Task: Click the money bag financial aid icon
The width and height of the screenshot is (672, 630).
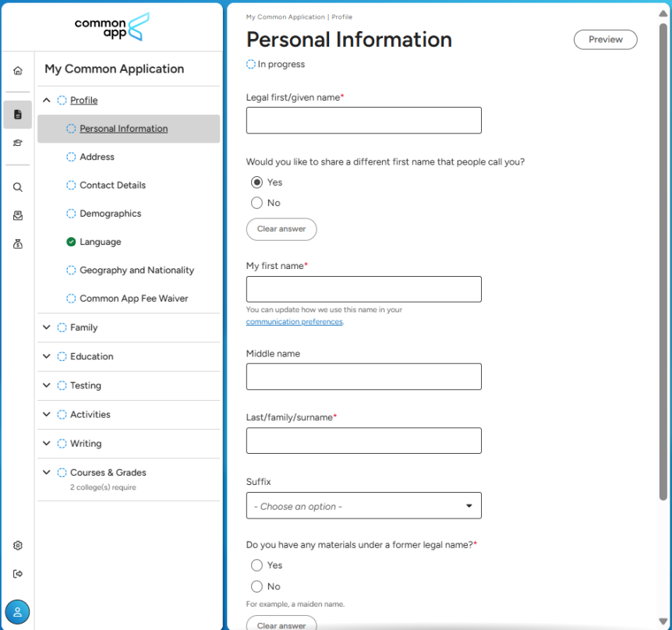Action: [x=17, y=244]
